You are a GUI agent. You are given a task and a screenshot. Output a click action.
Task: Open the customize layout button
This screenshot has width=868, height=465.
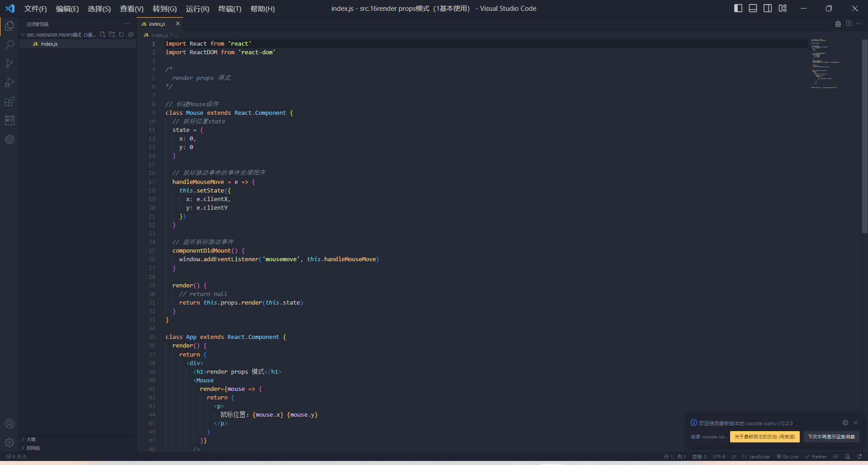tap(783, 8)
